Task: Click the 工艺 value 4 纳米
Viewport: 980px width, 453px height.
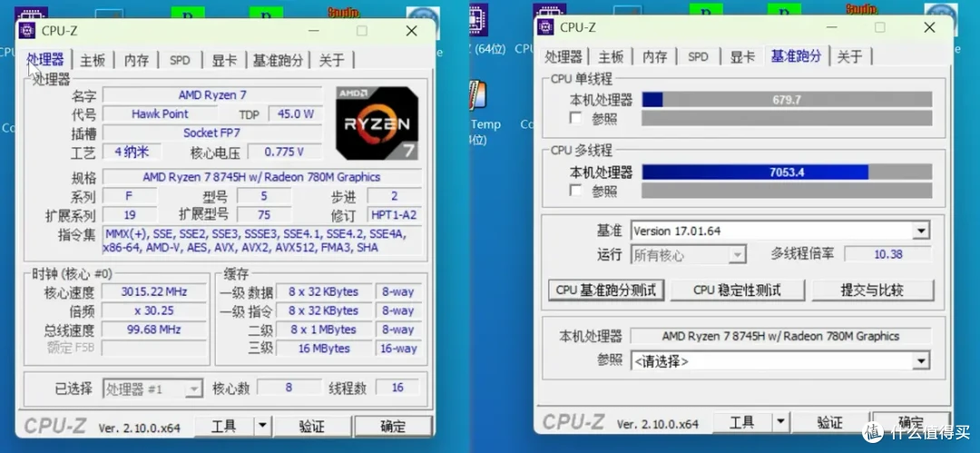Action: pyautogui.click(x=132, y=152)
